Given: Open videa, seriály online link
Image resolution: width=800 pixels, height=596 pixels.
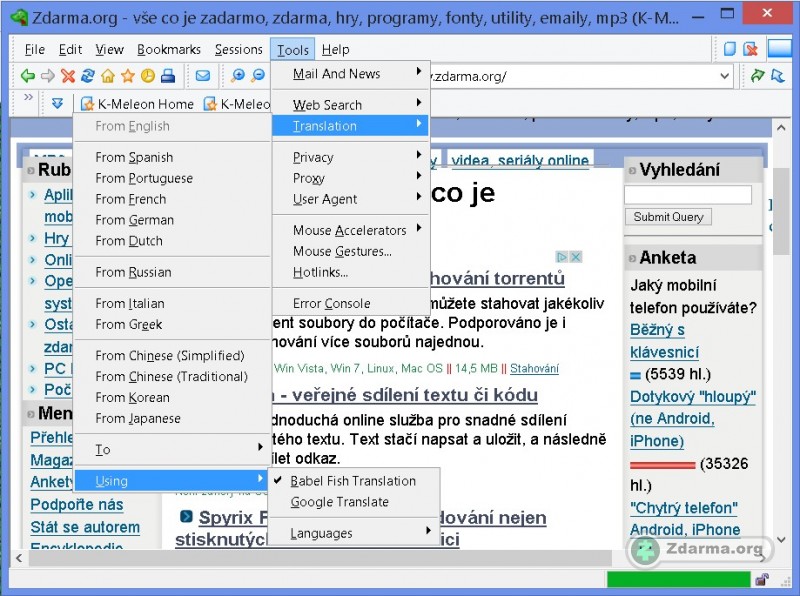Looking at the screenshot, I should point(519,160).
